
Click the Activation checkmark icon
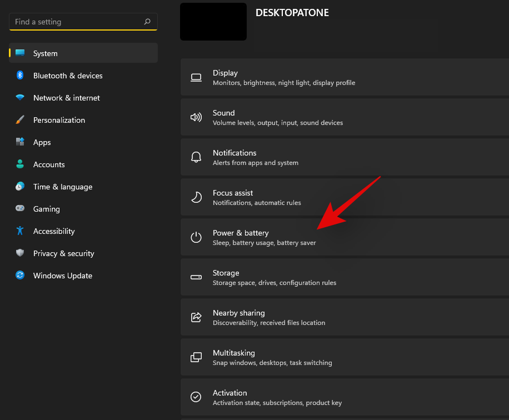196,397
